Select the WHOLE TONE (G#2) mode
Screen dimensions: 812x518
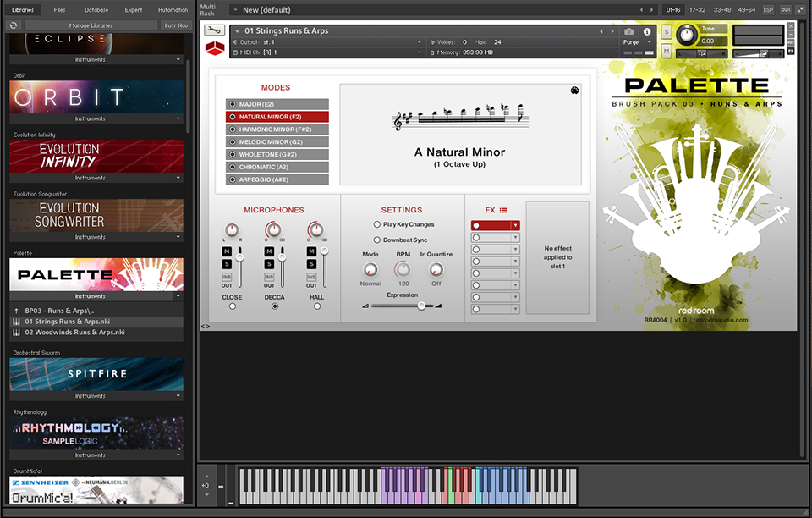(x=277, y=154)
